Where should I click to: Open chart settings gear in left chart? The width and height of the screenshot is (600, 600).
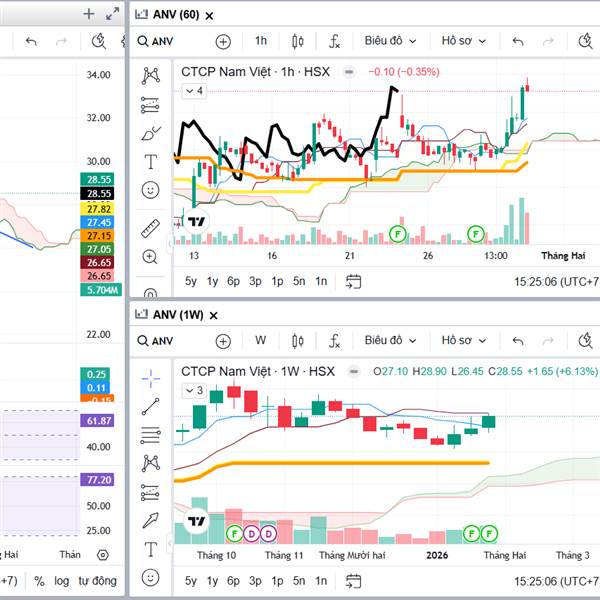point(103,555)
